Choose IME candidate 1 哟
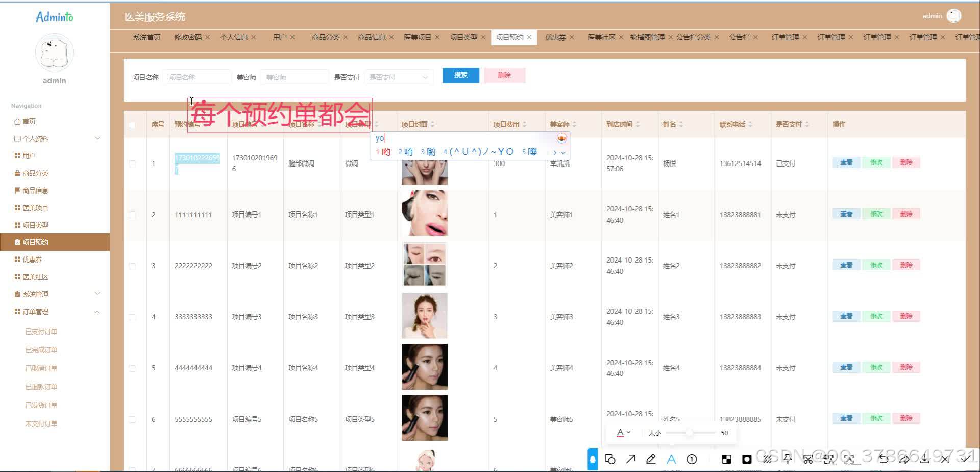 click(x=383, y=152)
